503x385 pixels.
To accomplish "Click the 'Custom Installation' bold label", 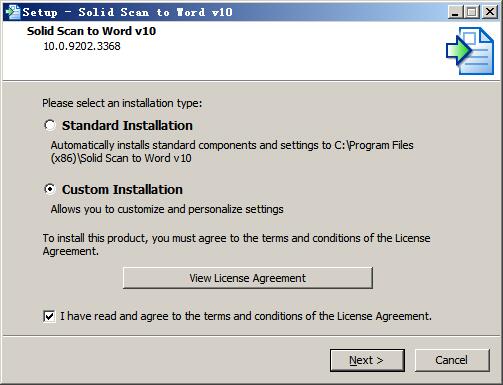I will 122,190.
